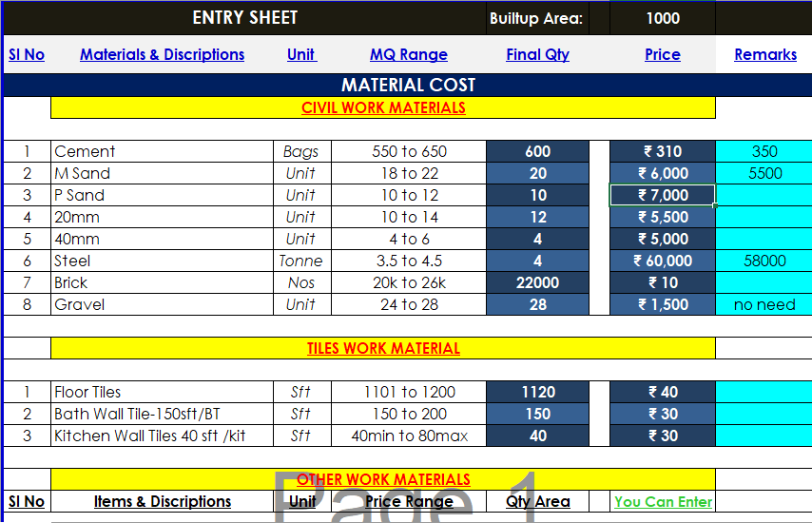Select the Steel remark 58000
The width and height of the screenshot is (812, 523).
click(764, 261)
